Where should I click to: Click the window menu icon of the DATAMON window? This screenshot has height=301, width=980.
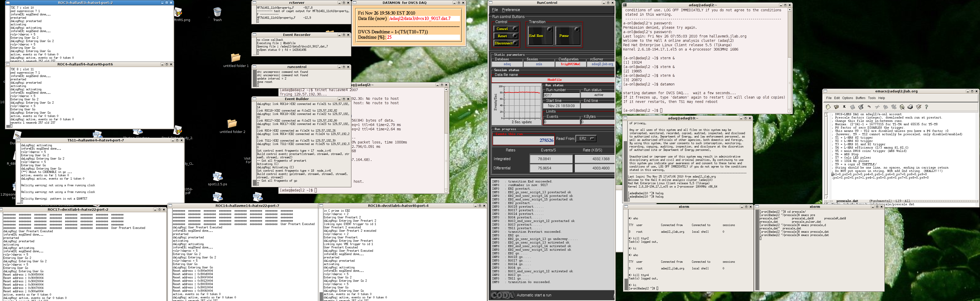tap(354, 3)
